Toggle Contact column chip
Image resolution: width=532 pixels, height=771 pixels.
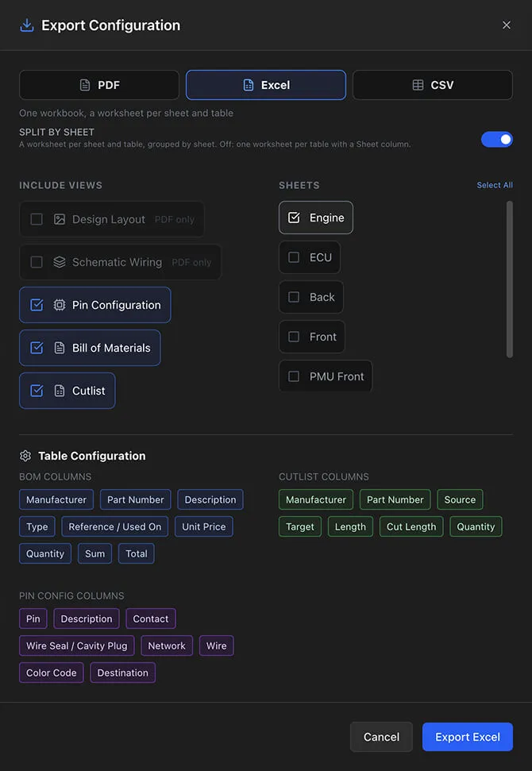click(151, 619)
